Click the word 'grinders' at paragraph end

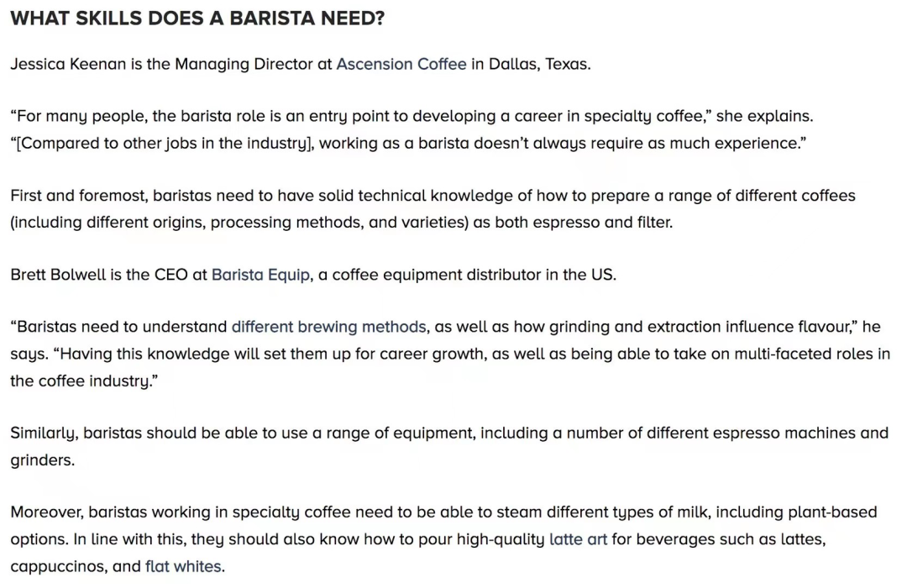[x=40, y=460]
